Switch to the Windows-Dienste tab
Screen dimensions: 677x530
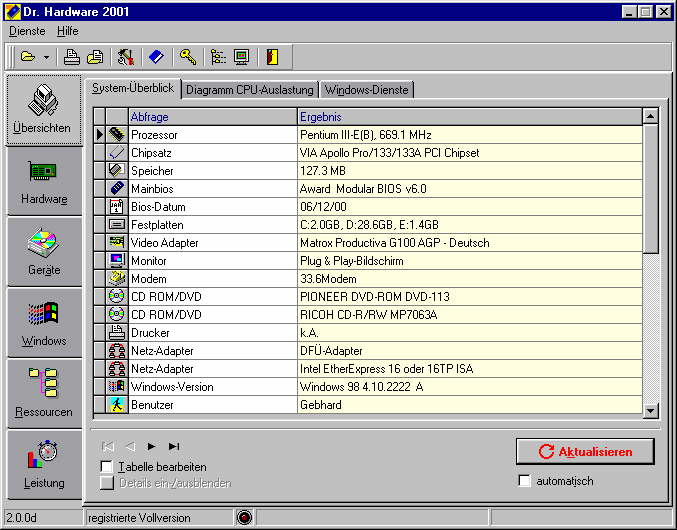coord(366,89)
